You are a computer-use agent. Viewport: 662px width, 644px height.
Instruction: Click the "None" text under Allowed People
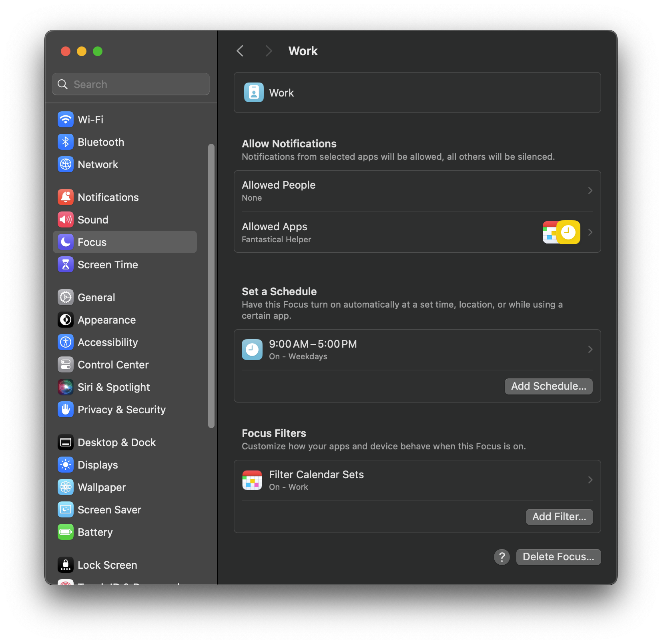[x=252, y=198]
